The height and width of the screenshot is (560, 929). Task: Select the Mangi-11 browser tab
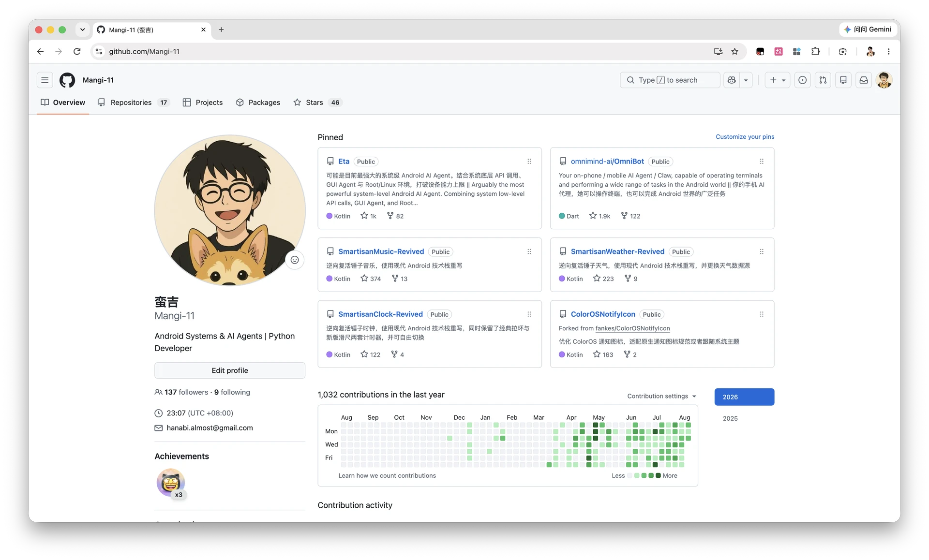click(x=151, y=29)
